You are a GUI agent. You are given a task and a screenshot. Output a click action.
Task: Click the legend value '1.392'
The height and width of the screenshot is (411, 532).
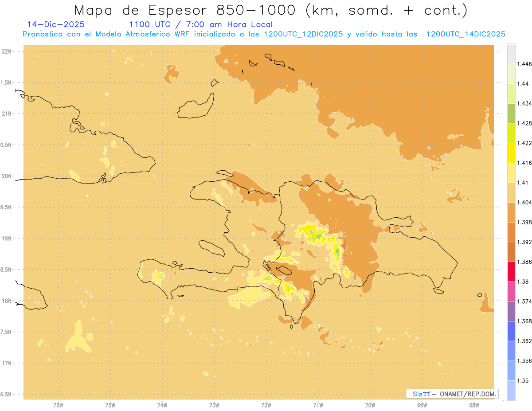tap(525, 242)
